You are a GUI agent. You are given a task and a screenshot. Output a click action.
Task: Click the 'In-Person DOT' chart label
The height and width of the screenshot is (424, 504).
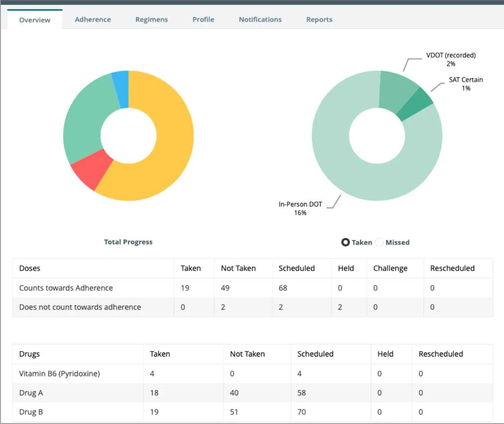coord(300,208)
